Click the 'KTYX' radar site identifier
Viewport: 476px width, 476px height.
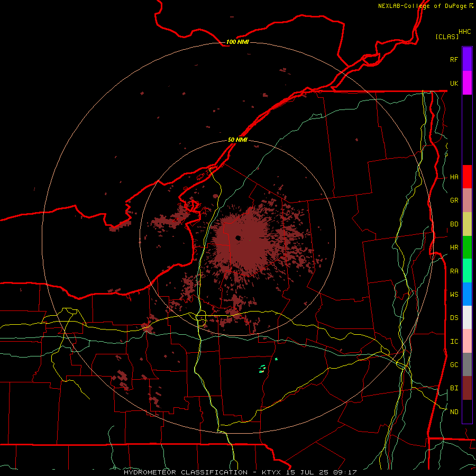click(x=272, y=472)
